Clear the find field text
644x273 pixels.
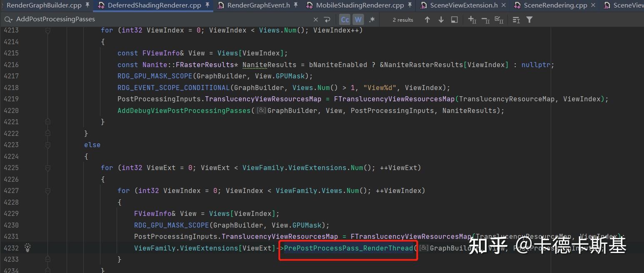point(315,20)
